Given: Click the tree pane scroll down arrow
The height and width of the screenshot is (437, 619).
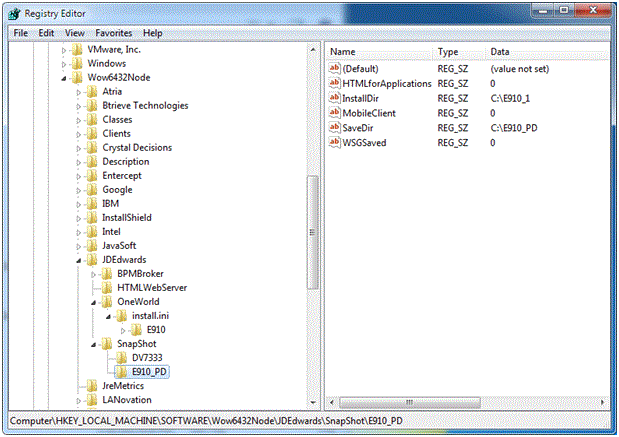Looking at the screenshot, I should tap(313, 403).
